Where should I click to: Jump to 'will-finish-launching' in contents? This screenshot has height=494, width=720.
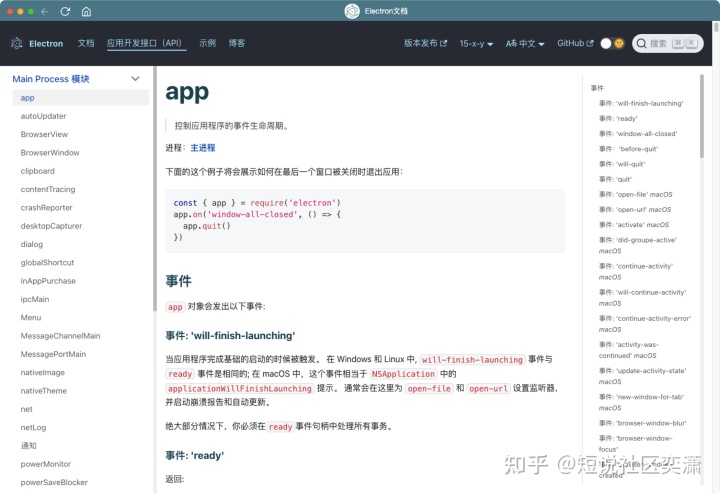pyautogui.click(x=641, y=103)
